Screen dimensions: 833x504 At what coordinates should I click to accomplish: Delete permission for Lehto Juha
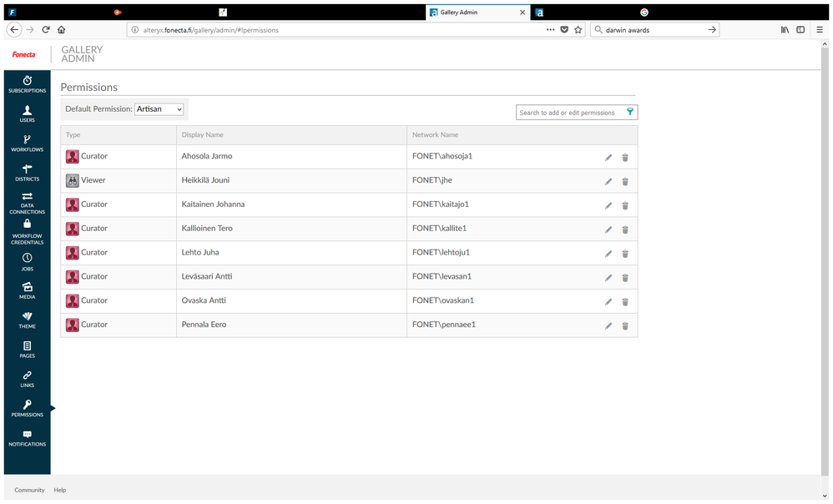point(625,254)
